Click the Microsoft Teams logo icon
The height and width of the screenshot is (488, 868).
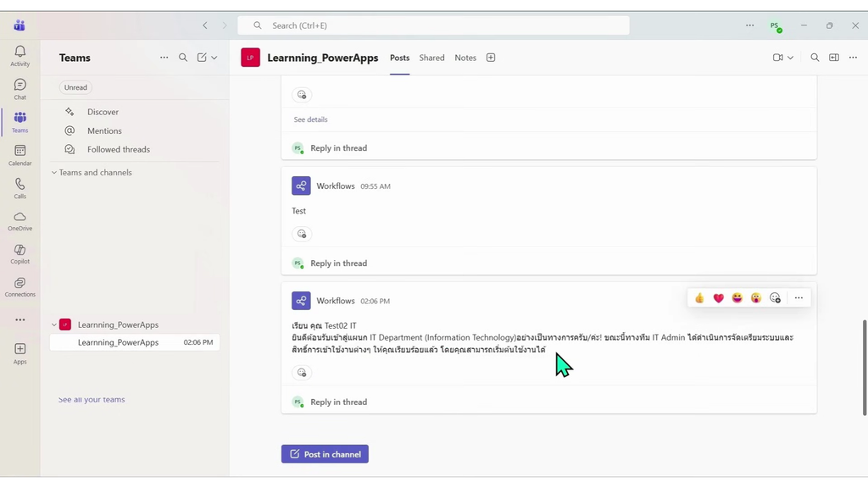(19, 25)
